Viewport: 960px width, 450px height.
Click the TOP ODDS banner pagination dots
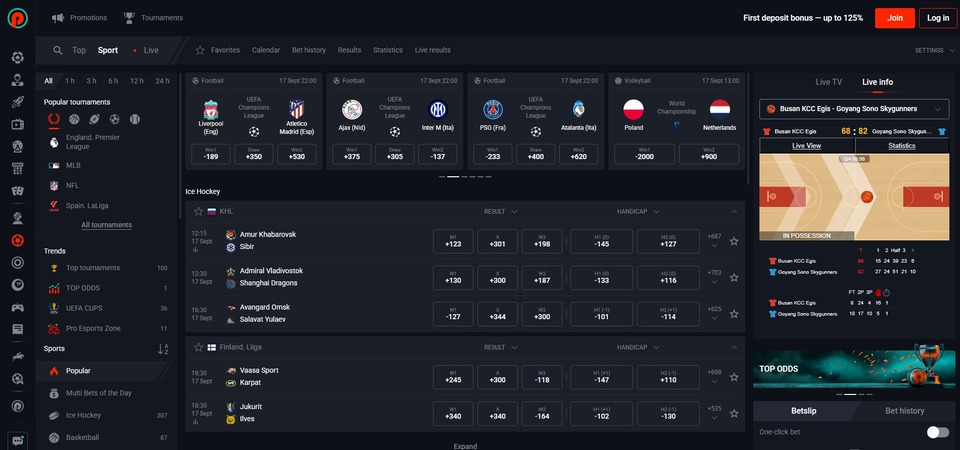854,394
